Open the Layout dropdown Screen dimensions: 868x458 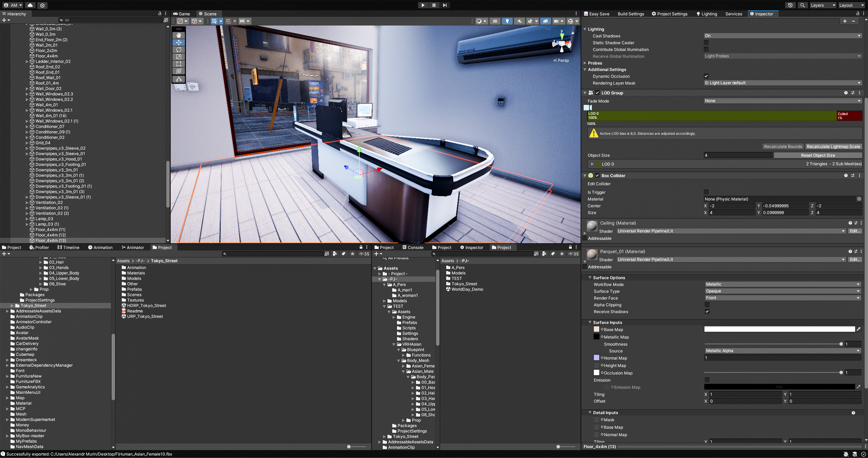pyautogui.click(x=851, y=5)
